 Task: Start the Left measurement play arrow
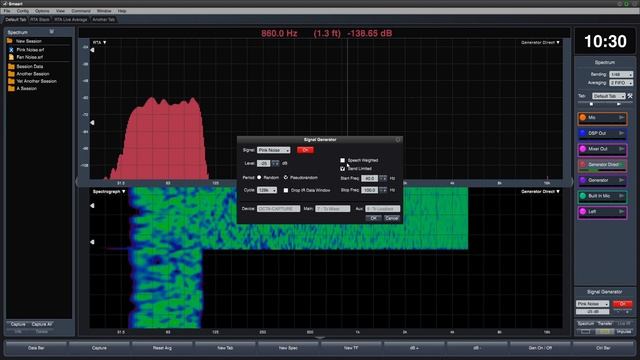621,211
